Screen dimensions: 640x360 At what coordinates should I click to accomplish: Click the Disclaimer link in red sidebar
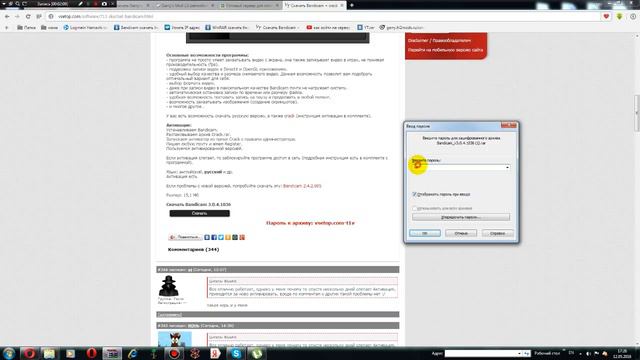pyautogui.click(x=439, y=40)
